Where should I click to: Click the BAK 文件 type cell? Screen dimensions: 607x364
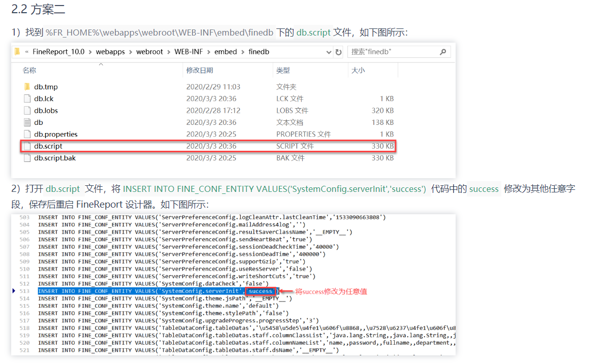pyautogui.click(x=291, y=158)
